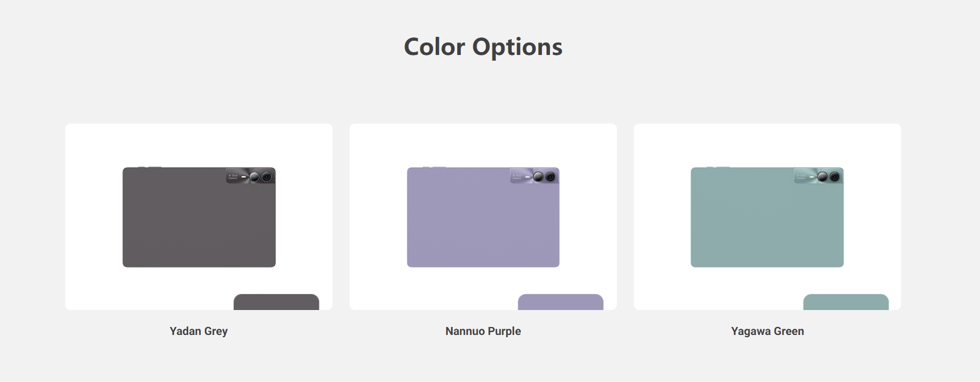Select the Yagawa Green color swatch
This screenshot has width=980, height=382.
[x=846, y=302]
